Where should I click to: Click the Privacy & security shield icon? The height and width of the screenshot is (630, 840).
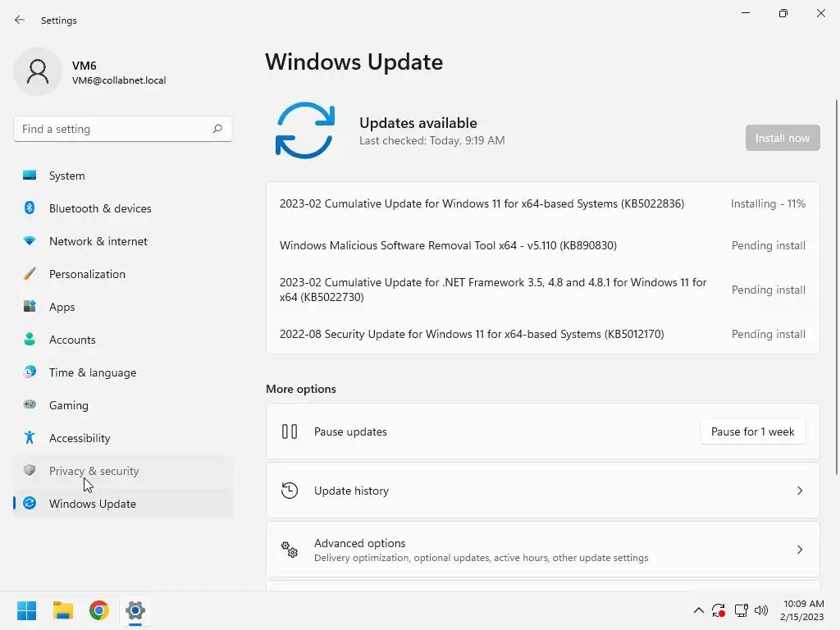[x=30, y=470]
